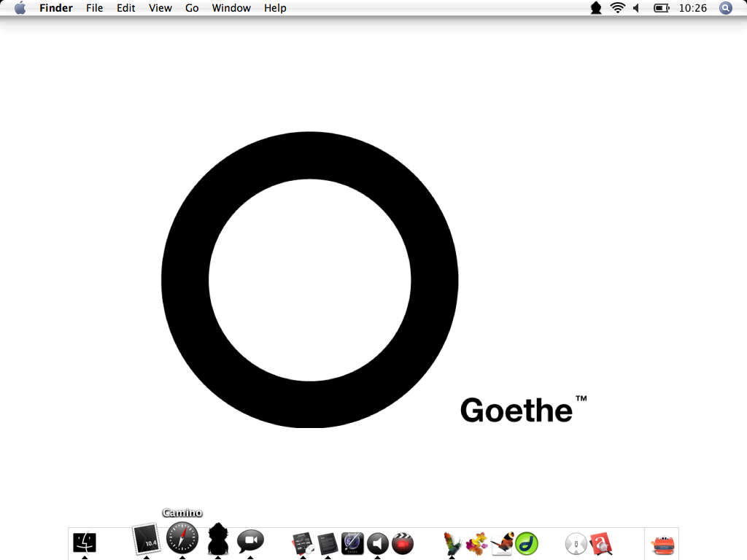Open the 10.4 stamp Mail icon
This screenshot has height=560, width=747.
pyautogui.click(x=146, y=539)
